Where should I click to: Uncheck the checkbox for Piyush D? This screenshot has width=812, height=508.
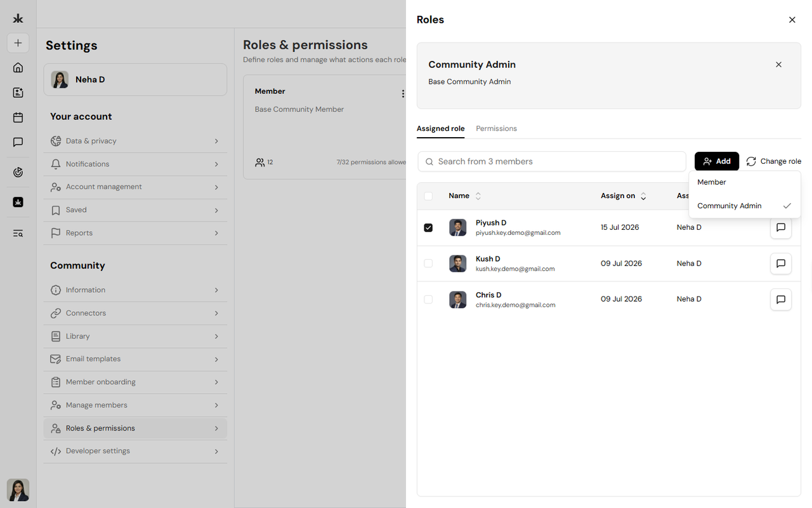click(x=428, y=227)
